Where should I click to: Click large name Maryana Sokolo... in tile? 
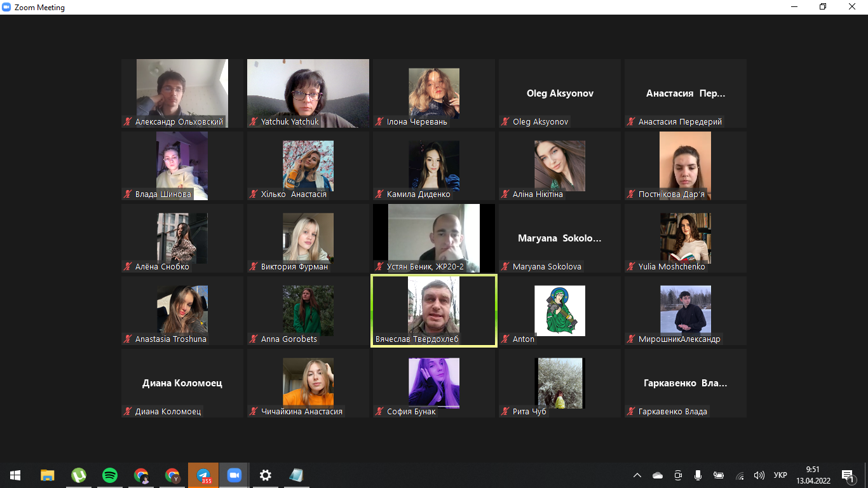coord(560,238)
